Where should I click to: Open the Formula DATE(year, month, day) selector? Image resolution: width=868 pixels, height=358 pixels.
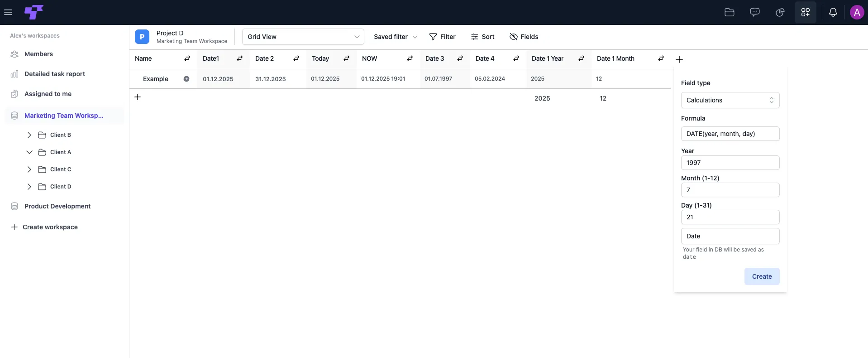coord(730,134)
